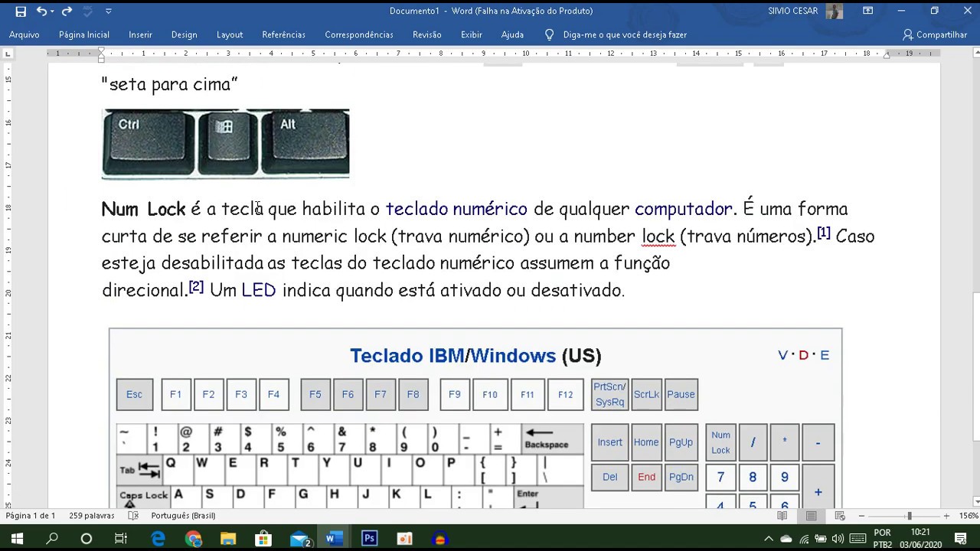Open the Ajuda tab
Image resolution: width=980 pixels, height=551 pixels.
(x=512, y=34)
